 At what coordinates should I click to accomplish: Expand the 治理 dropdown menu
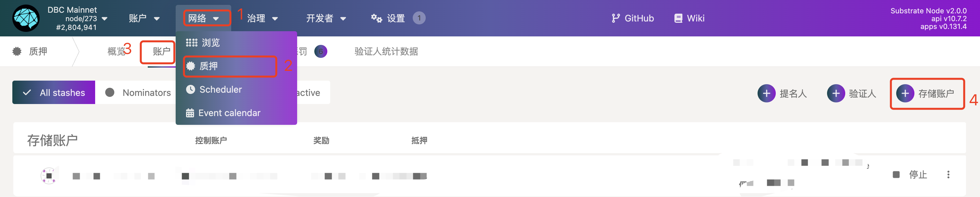click(x=262, y=18)
